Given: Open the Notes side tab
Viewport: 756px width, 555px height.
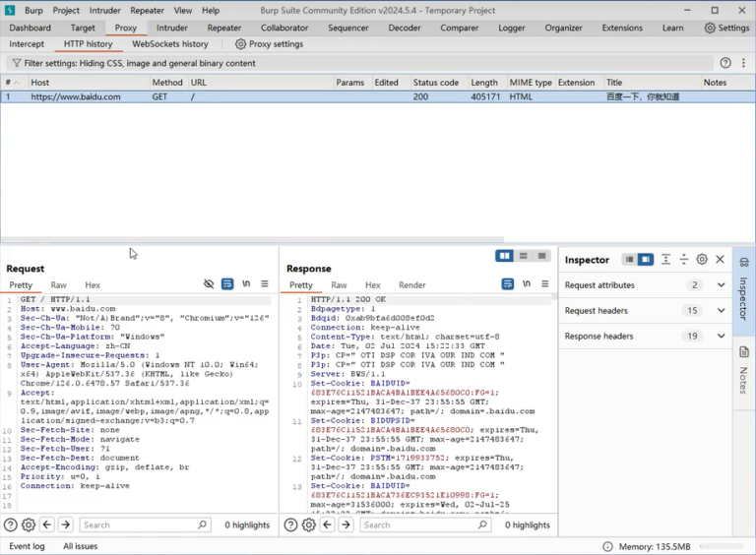Looking at the screenshot, I should pos(744,371).
